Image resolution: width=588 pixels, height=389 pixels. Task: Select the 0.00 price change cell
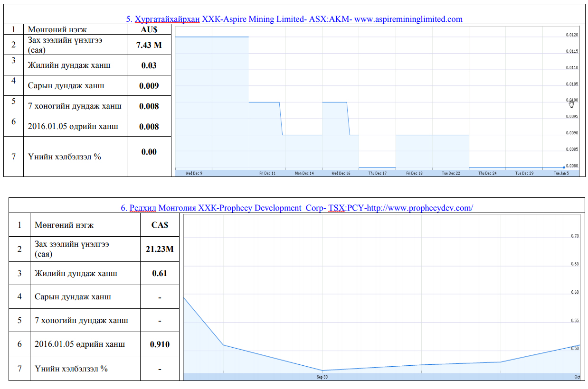pos(149,152)
